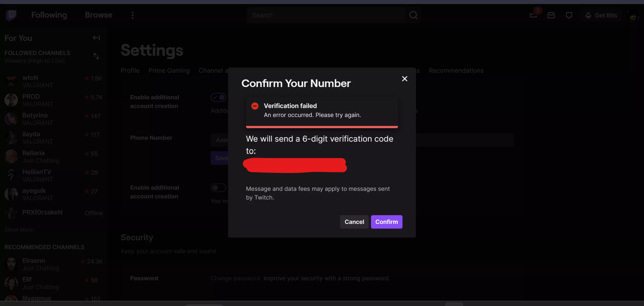
Task: Expand Show More under followed channels
Action: tap(19, 229)
